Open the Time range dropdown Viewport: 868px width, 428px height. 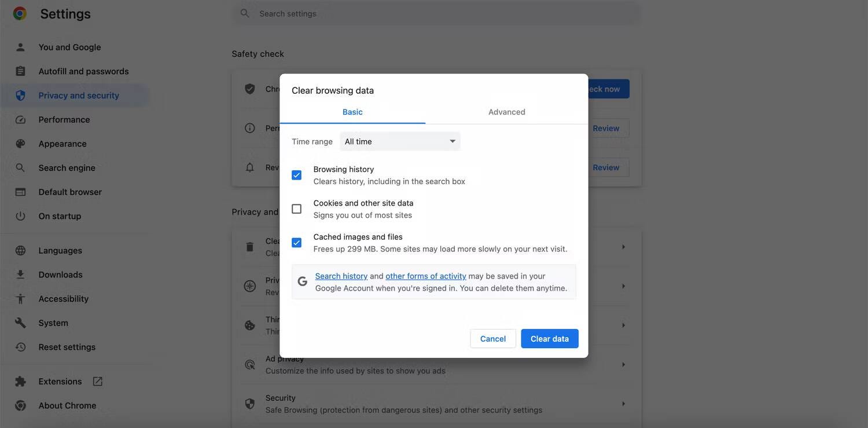click(400, 141)
